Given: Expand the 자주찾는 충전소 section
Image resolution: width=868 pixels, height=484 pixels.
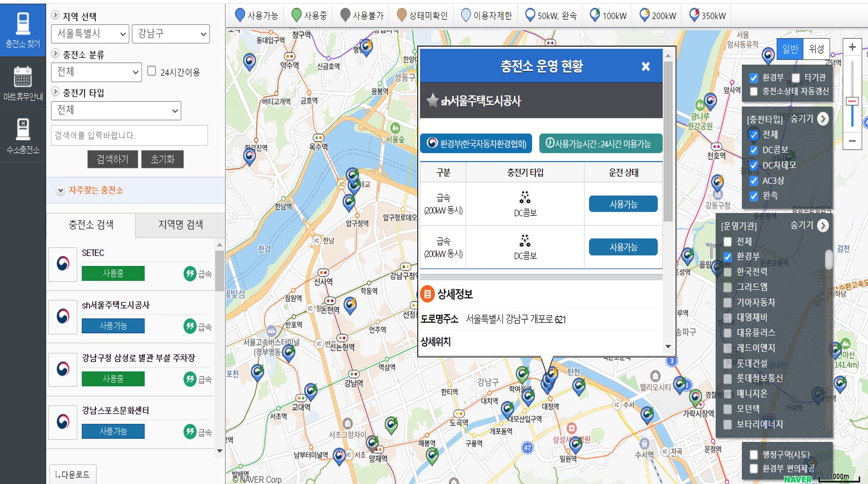Looking at the screenshot, I should click(60, 190).
